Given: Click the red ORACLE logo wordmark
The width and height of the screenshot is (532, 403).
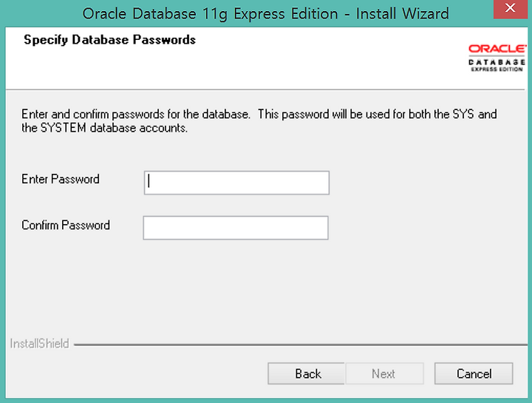Looking at the screenshot, I should (x=497, y=49).
